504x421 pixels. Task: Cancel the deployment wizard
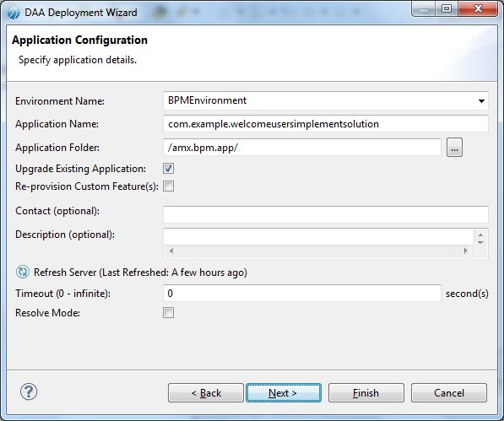449,393
